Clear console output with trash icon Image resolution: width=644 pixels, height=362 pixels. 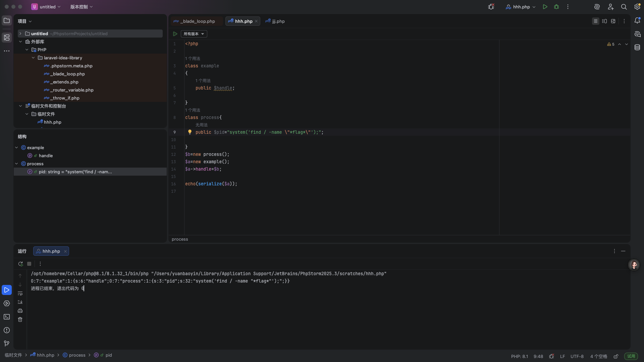pos(20,319)
